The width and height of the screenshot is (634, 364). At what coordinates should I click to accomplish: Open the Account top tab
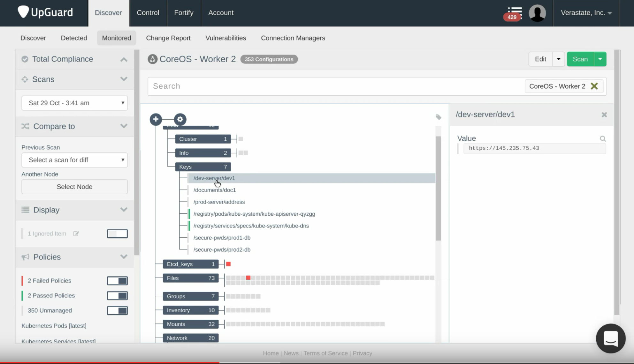coord(221,13)
